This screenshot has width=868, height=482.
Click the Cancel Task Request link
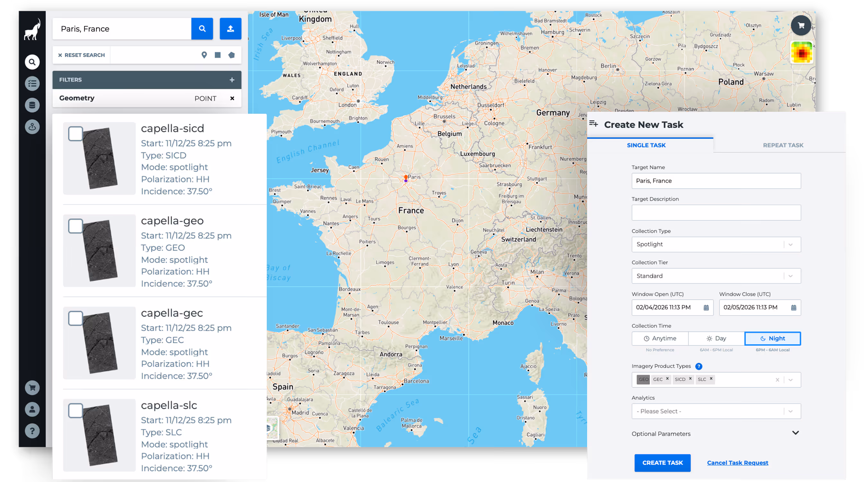click(737, 462)
